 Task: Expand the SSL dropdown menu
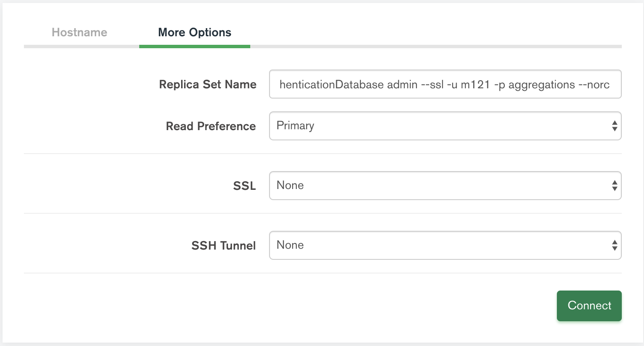tap(445, 186)
